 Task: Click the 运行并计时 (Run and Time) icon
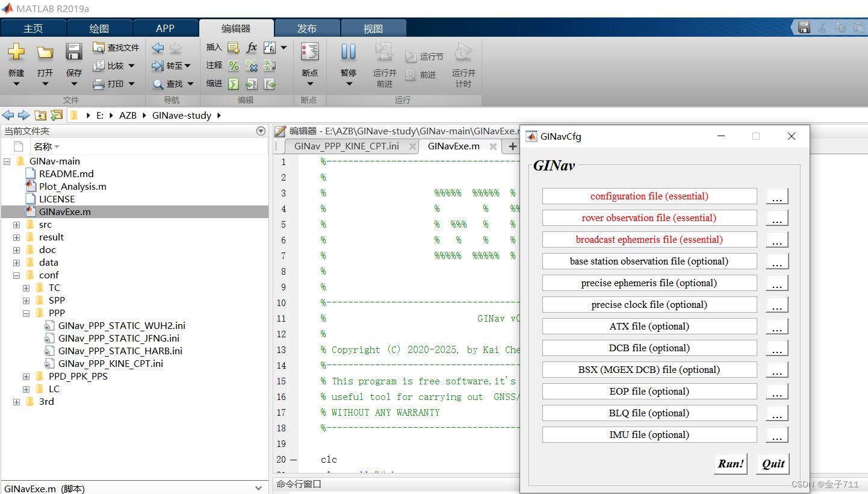point(463,52)
